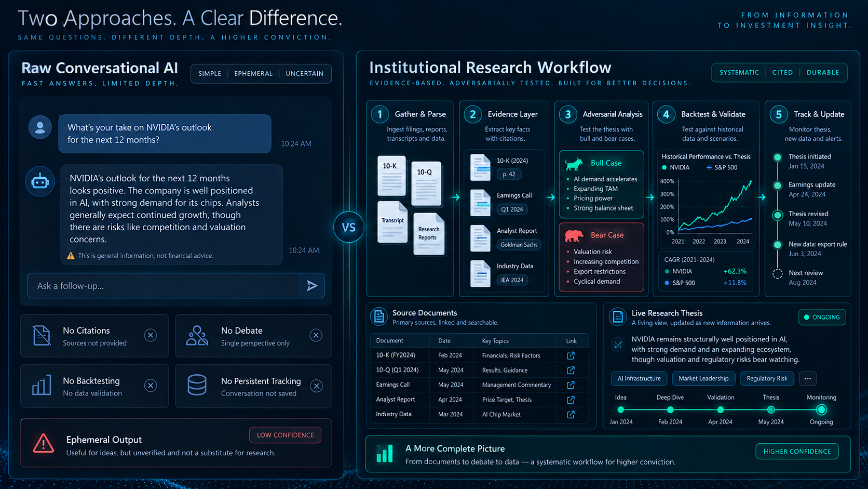Dismiss the No Backtesting card

[x=151, y=386]
